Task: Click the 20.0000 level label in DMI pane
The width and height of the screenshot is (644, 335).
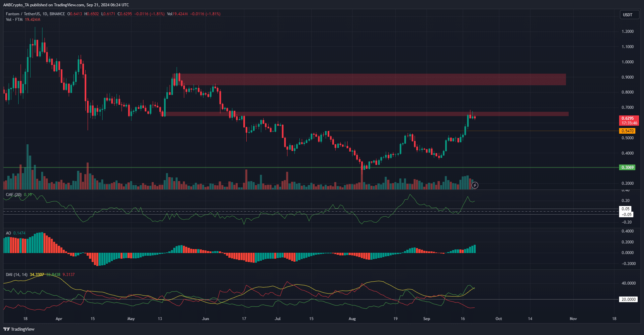Action: click(x=628, y=299)
